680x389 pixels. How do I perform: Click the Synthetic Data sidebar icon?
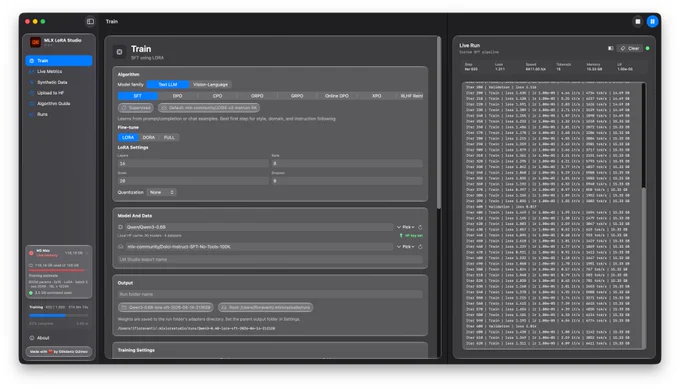coord(32,82)
